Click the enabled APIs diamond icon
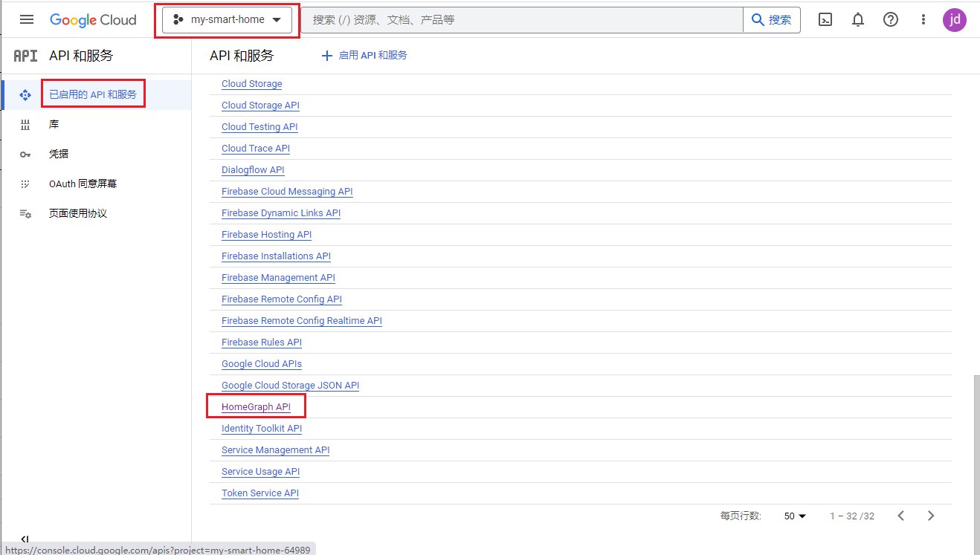This screenshot has width=980, height=555. (x=25, y=95)
